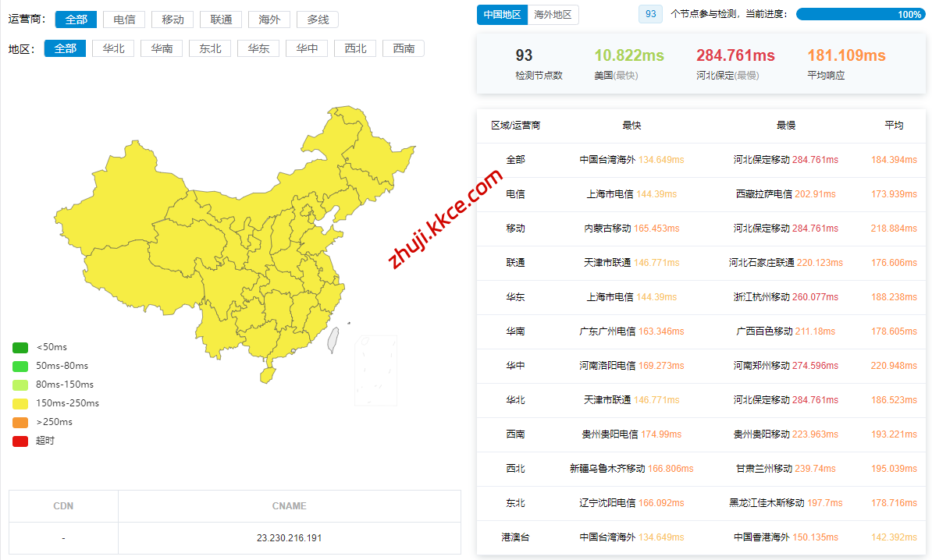932x560 pixels.
Task: Click the detection progress bar at 100%
Action: pos(860,15)
